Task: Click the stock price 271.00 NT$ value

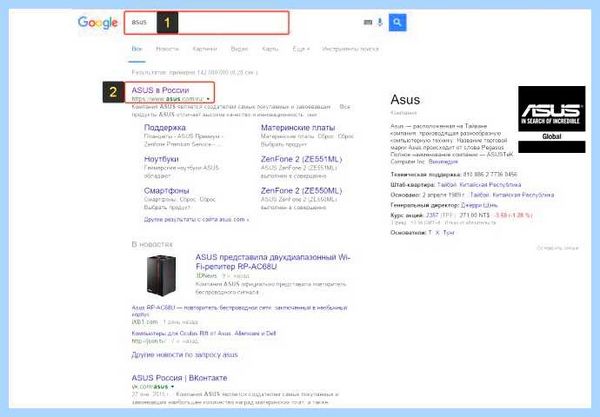Action: click(474, 215)
